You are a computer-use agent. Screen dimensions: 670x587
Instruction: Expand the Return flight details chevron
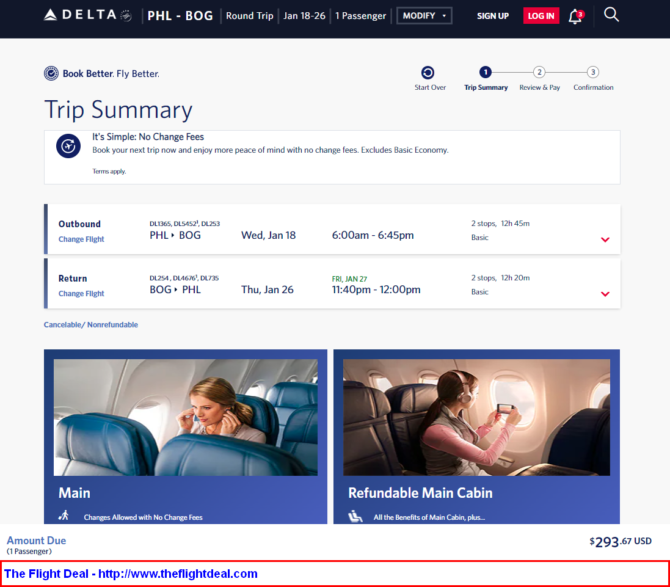pos(605,294)
